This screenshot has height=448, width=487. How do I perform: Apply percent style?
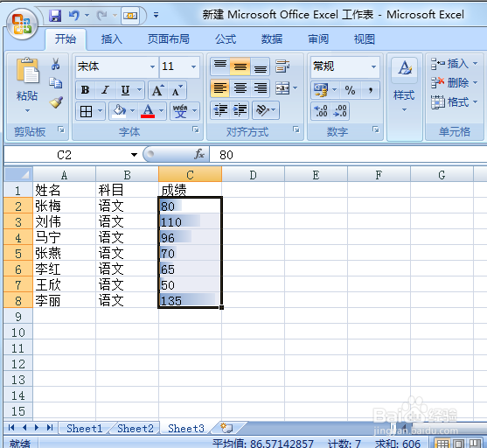350,90
